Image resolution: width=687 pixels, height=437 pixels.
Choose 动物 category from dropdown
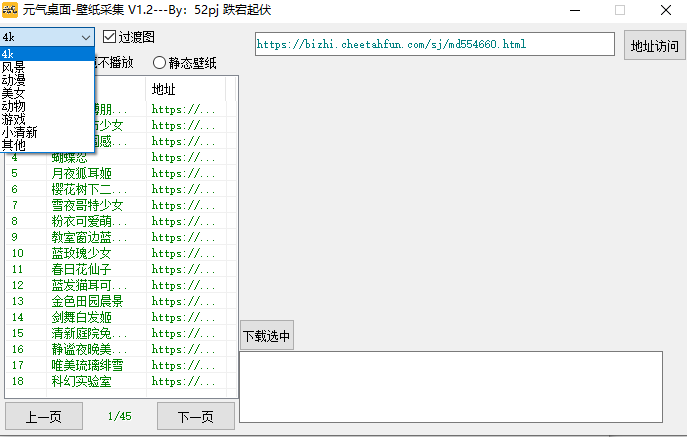click(x=47, y=106)
